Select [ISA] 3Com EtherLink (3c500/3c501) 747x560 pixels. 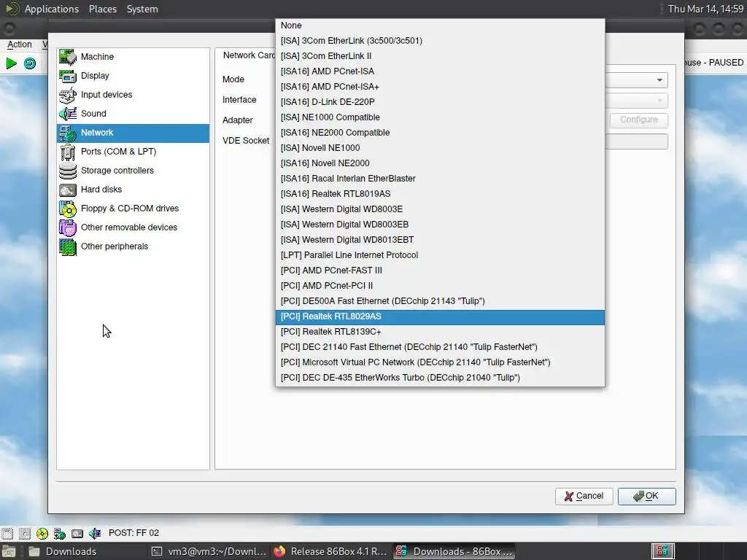point(440,41)
